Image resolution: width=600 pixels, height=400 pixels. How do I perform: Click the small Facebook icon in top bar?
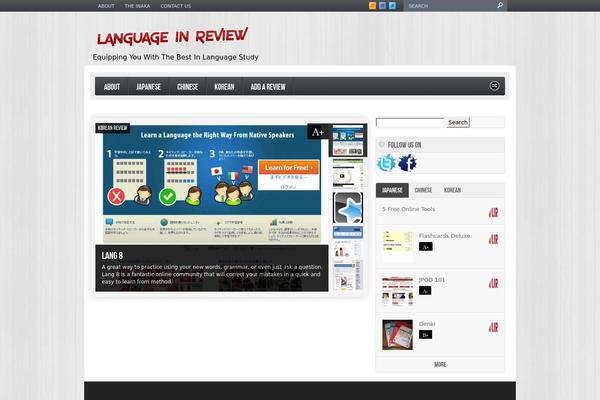point(382,5)
